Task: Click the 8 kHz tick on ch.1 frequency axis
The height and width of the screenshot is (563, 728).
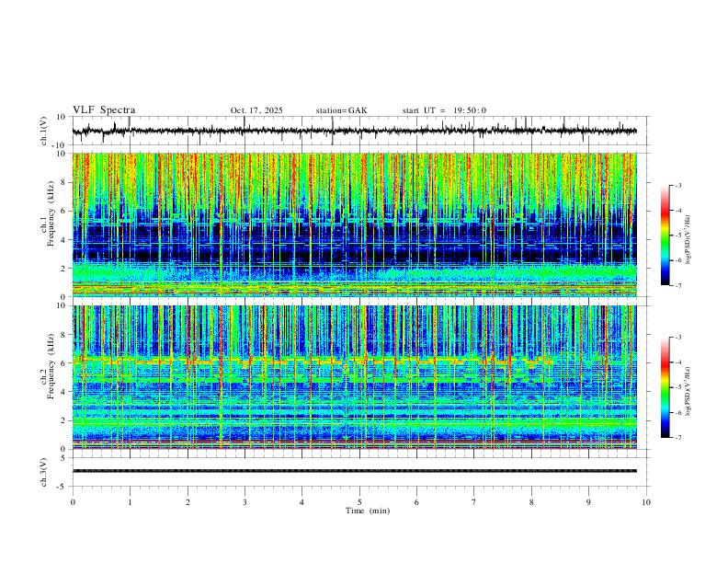Action: pos(63,182)
